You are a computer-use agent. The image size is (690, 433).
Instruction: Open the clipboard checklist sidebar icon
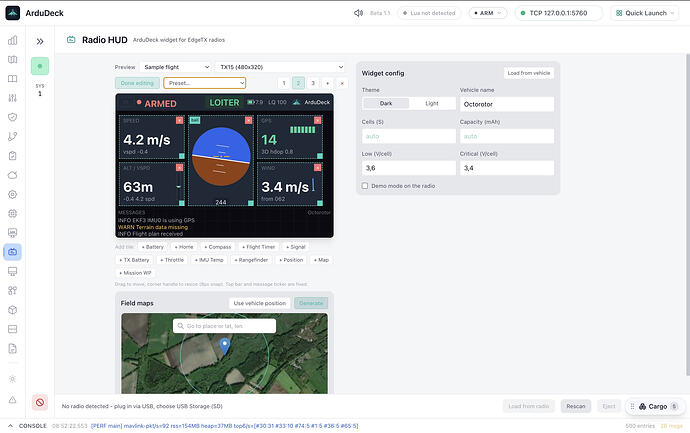click(13, 156)
